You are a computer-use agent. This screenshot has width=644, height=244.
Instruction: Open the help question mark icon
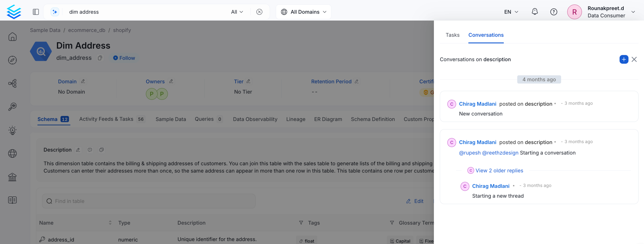point(553,12)
